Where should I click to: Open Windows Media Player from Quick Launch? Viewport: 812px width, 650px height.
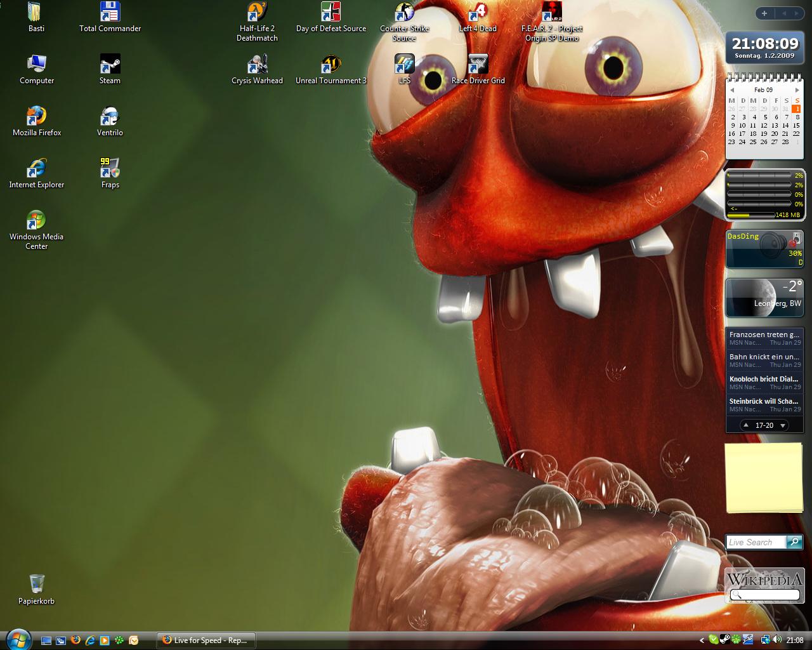coord(105,640)
